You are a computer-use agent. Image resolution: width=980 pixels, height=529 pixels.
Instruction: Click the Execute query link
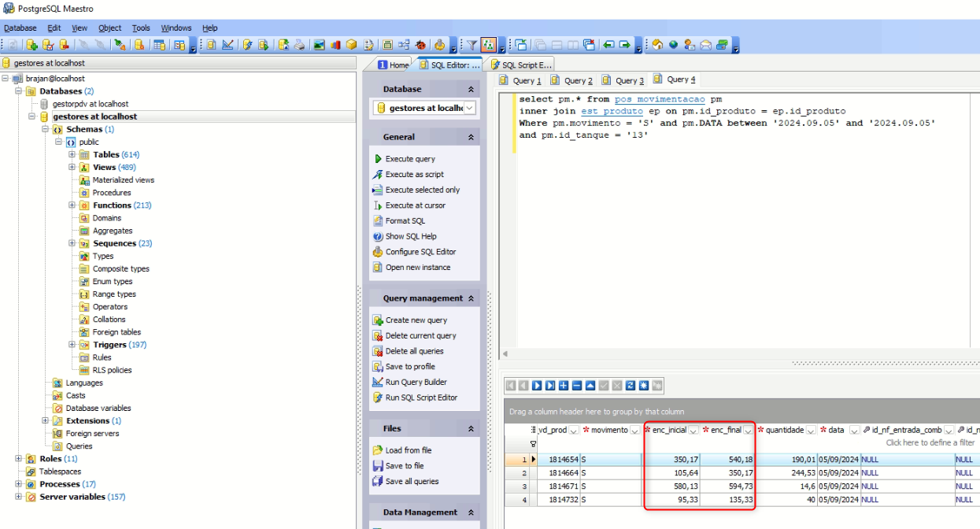pos(409,159)
